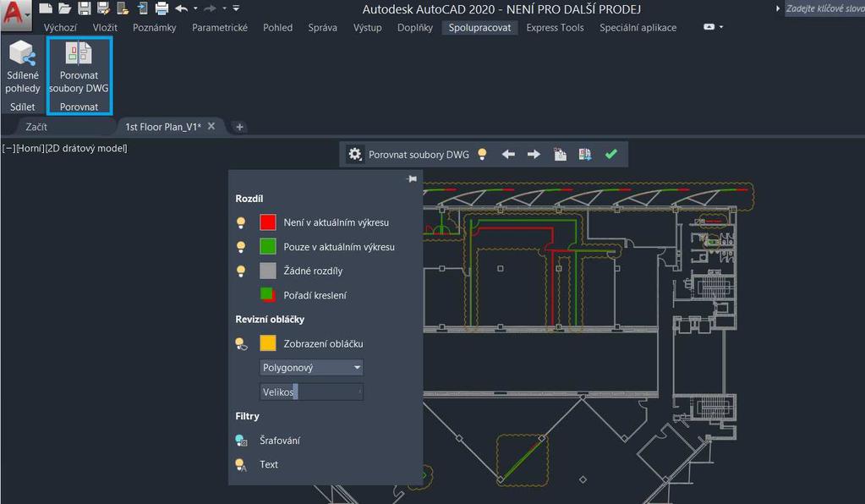Click the red Není v aktuálním výkresu swatch
The height and width of the screenshot is (504, 865).
[x=267, y=222]
